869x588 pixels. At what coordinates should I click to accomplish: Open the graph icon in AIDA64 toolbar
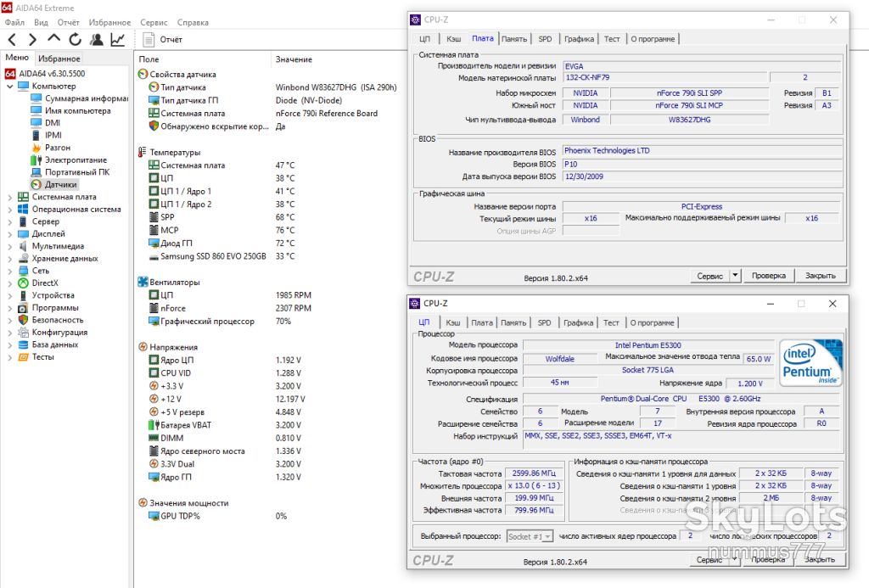point(117,39)
